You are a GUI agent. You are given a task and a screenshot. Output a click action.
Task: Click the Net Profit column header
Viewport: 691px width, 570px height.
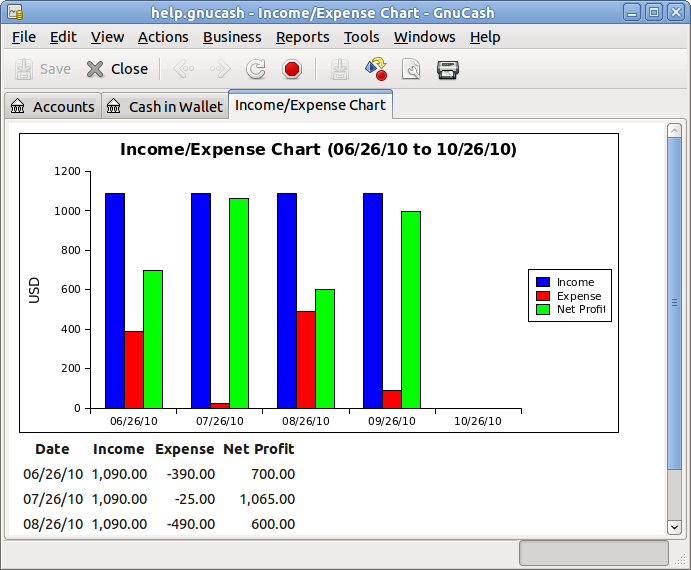(259, 449)
